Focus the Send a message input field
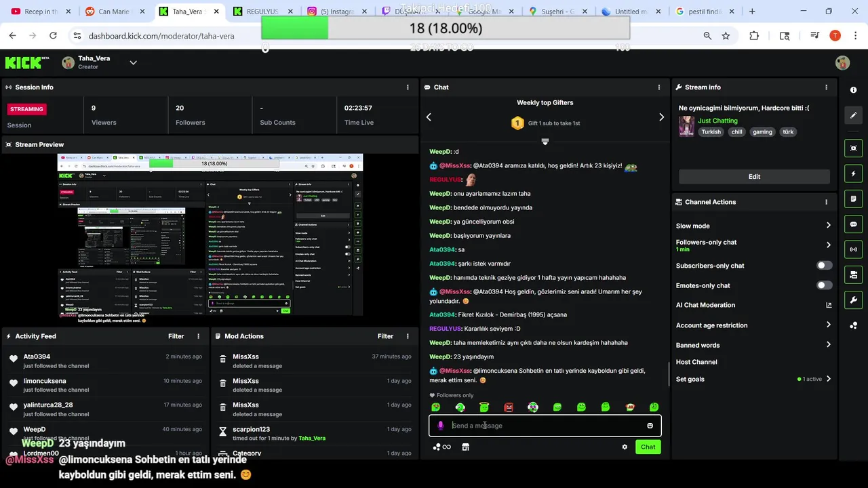Image resolution: width=868 pixels, height=488 pixels. coord(545,426)
